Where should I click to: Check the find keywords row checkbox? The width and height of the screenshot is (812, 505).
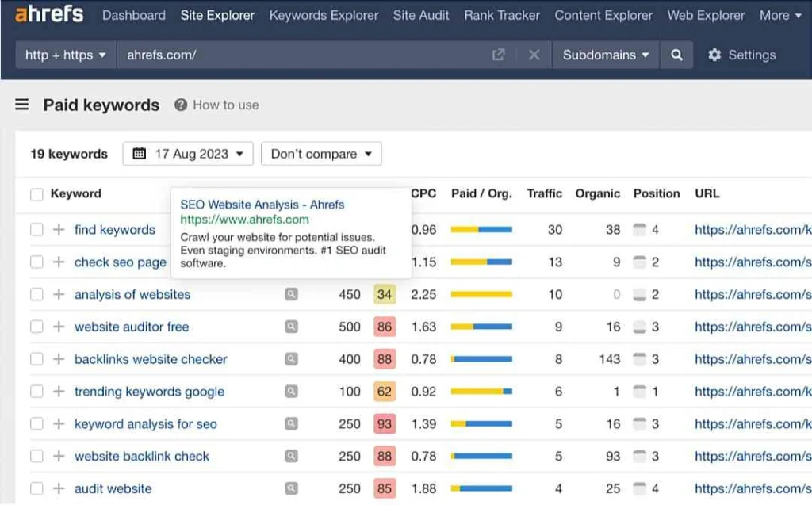coord(36,229)
